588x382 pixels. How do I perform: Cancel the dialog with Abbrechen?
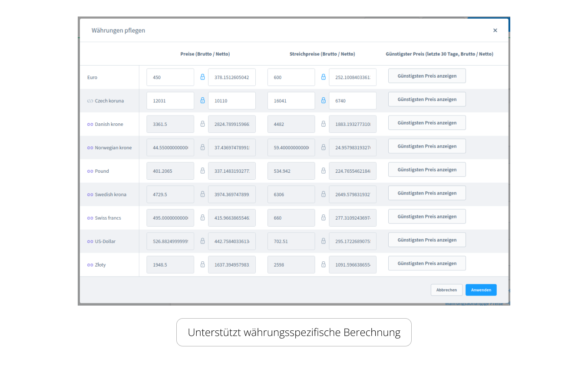point(446,290)
